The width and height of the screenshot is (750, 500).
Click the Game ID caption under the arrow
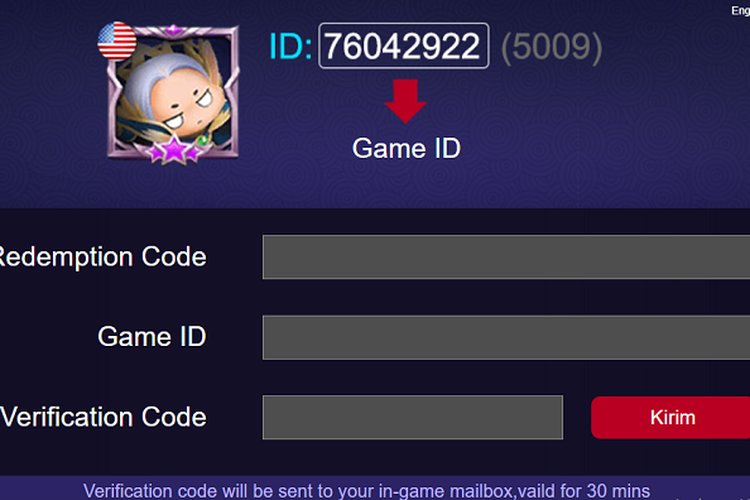click(407, 148)
